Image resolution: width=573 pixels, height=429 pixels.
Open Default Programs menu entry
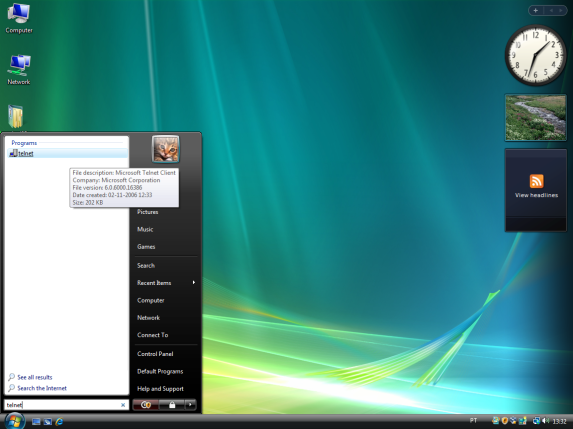pos(160,371)
